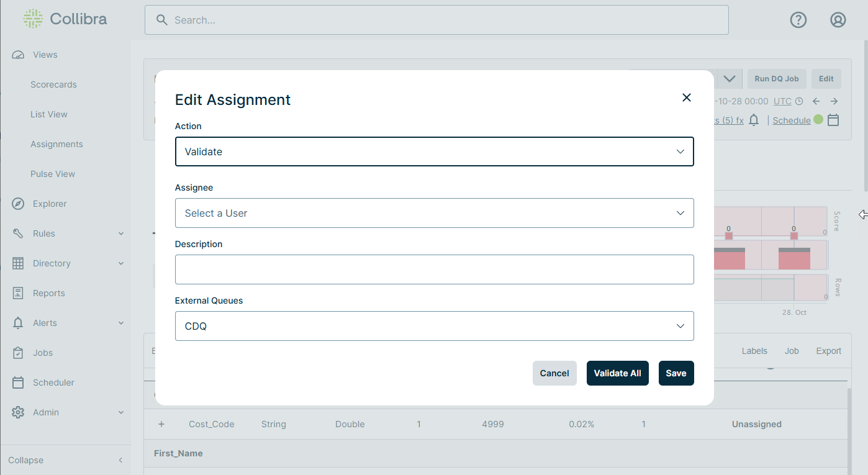Switch to the Labels tab

coord(754,351)
